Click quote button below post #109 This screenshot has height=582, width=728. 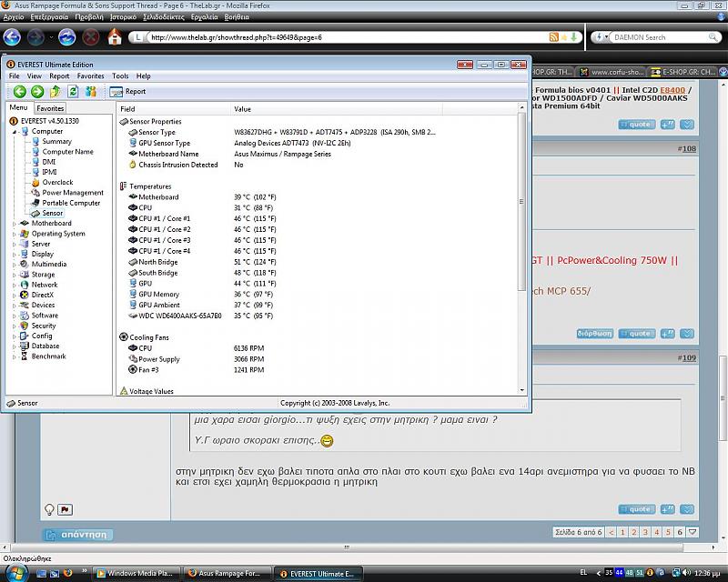[x=636, y=509]
